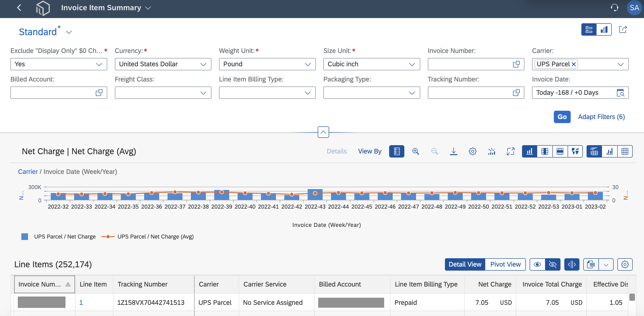644x316 pixels.
Task: Click the share icon at top right
Action: [x=623, y=29]
